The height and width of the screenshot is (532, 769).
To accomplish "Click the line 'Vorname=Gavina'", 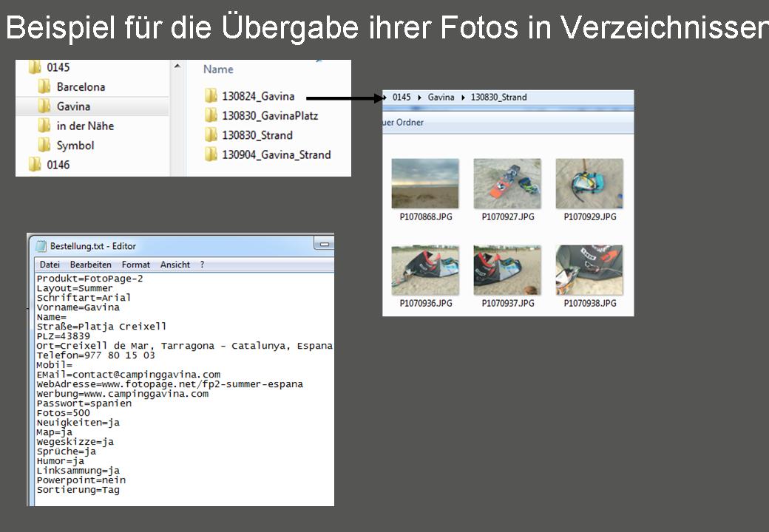I will point(78,307).
